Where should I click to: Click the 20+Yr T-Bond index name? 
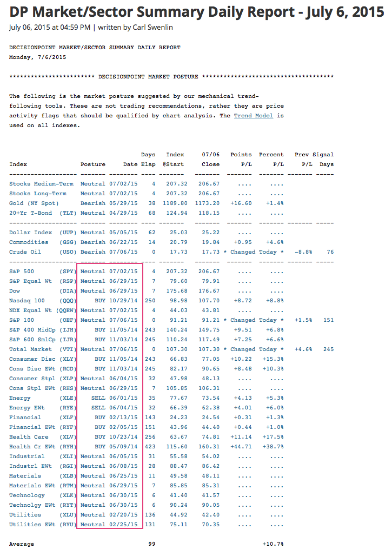pyautogui.click(x=43, y=213)
